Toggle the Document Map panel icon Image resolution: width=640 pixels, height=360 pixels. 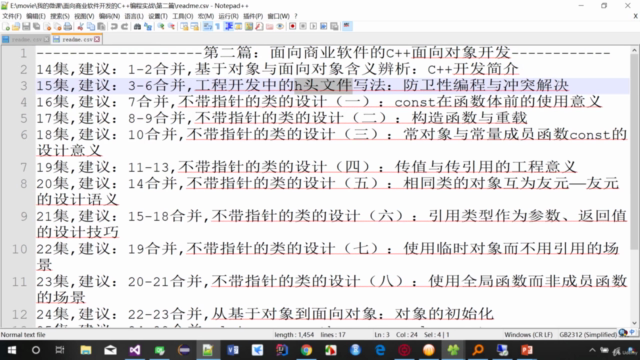click(249, 27)
